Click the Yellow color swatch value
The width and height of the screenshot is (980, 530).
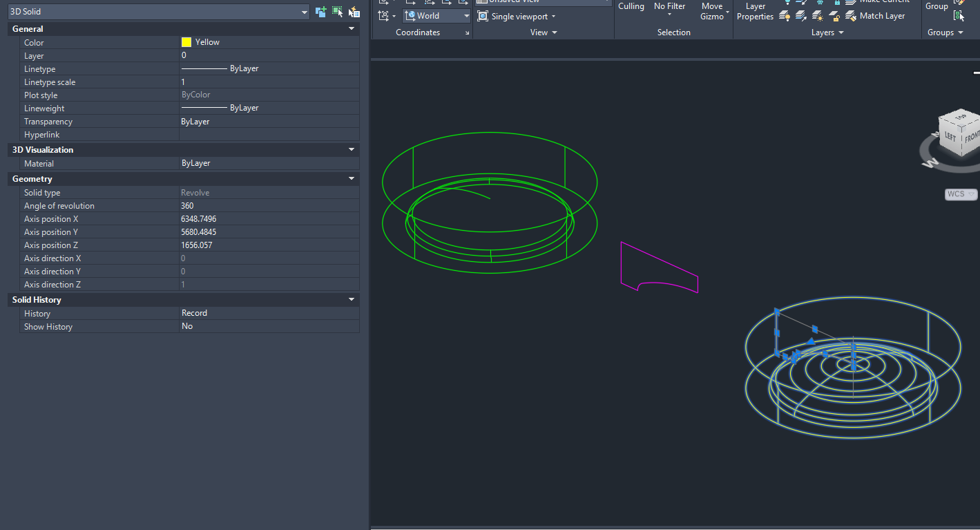(269, 42)
